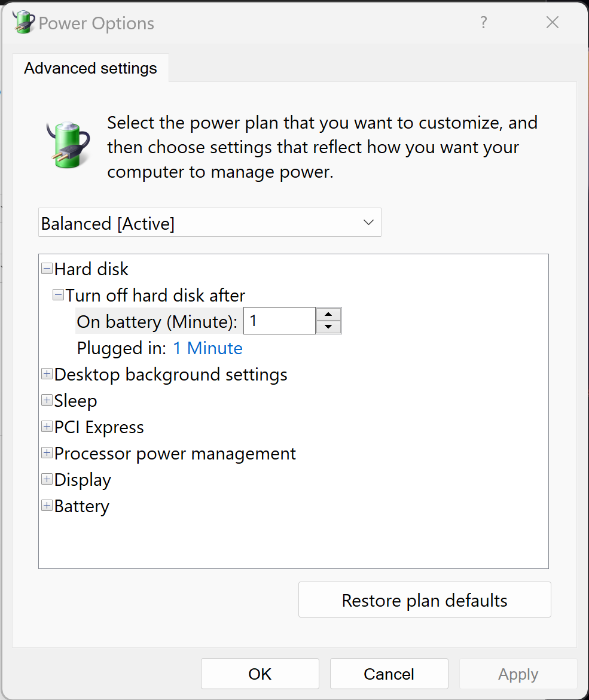
Task: Click the Power Options title bar icon
Action: pos(24,23)
